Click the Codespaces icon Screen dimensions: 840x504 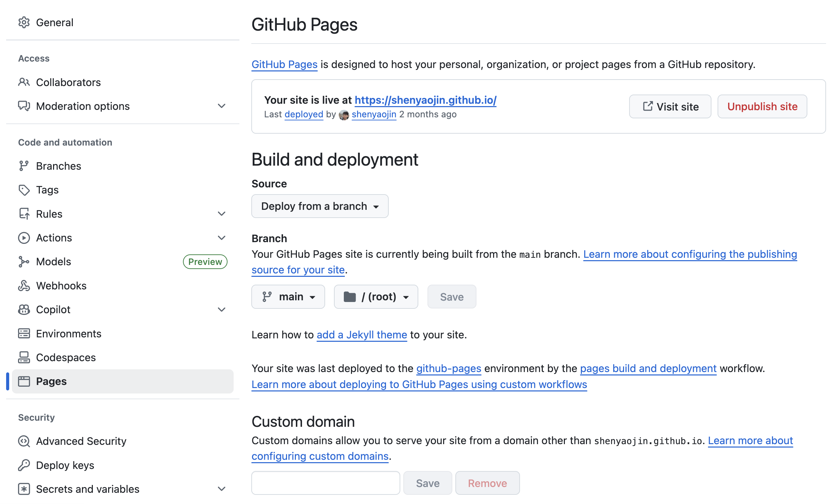(x=24, y=357)
